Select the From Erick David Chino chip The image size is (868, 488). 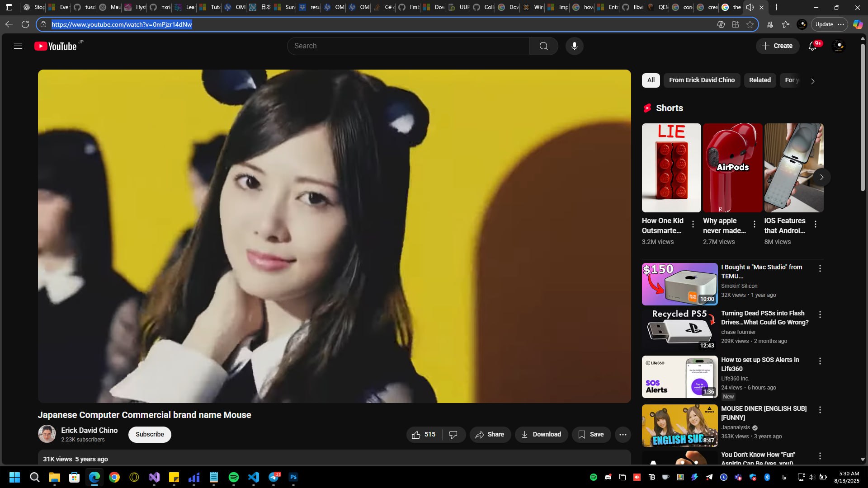[x=702, y=80]
